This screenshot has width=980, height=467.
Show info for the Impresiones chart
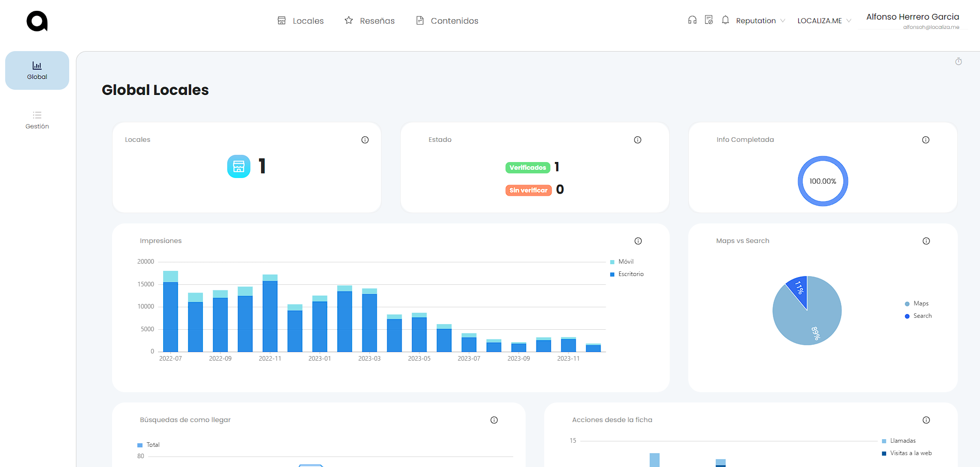638,241
